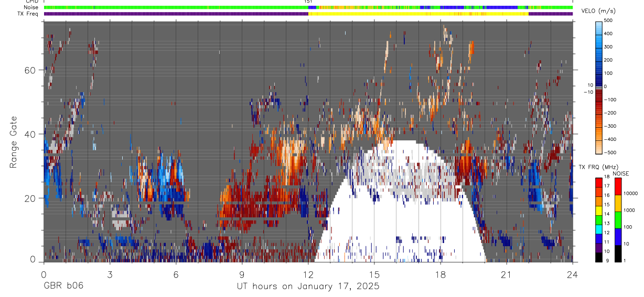Screen dimensions: 644x297
Task: Click the 'GBR b06' radar beam label
Action: (63, 287)
